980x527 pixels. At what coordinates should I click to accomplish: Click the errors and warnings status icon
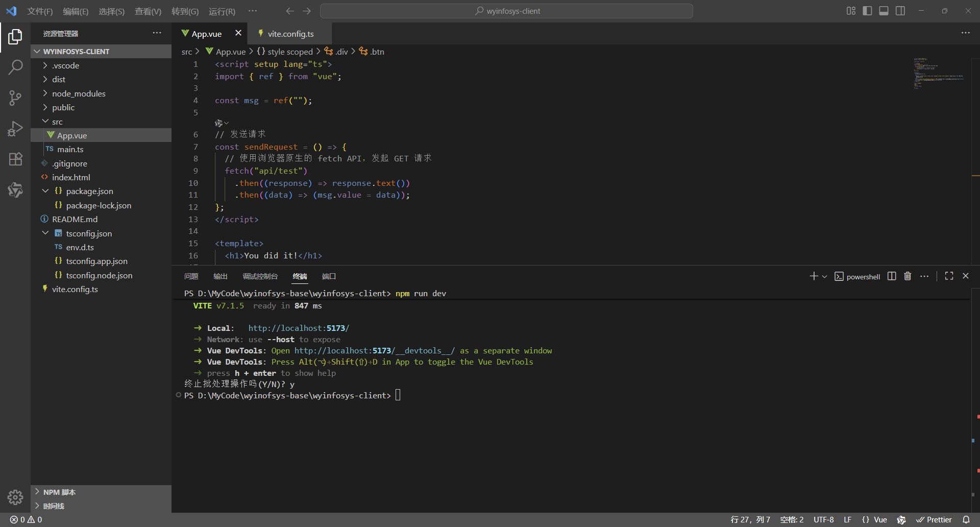click(26, 519)
